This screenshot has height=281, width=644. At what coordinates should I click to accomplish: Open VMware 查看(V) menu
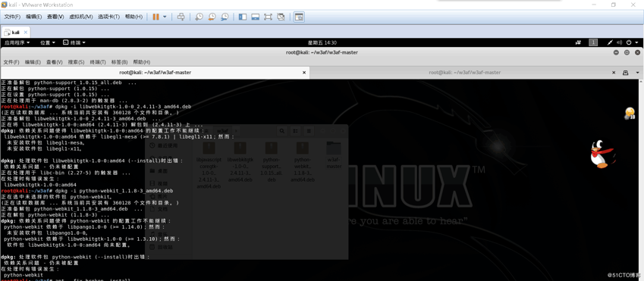tap(55, 17)
